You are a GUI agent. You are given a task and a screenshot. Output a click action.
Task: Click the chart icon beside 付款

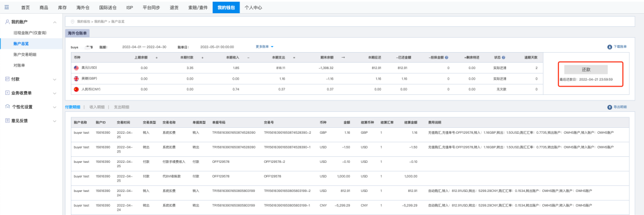(7, 78)
